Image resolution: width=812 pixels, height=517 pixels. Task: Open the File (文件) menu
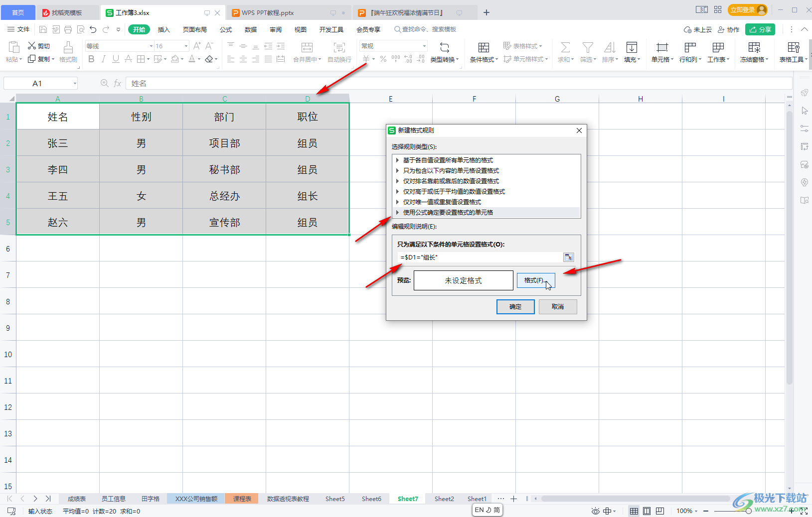[x=18, y=29]
